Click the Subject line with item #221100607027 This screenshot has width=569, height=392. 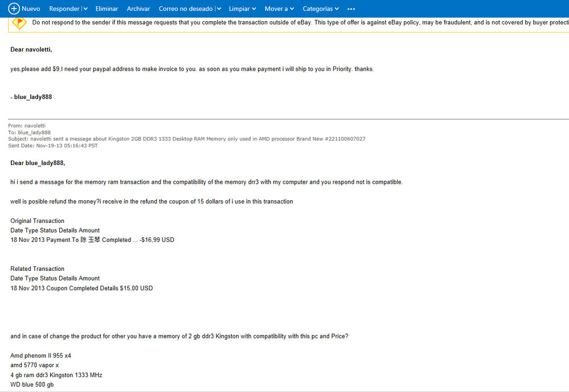(x=186, y=139)
